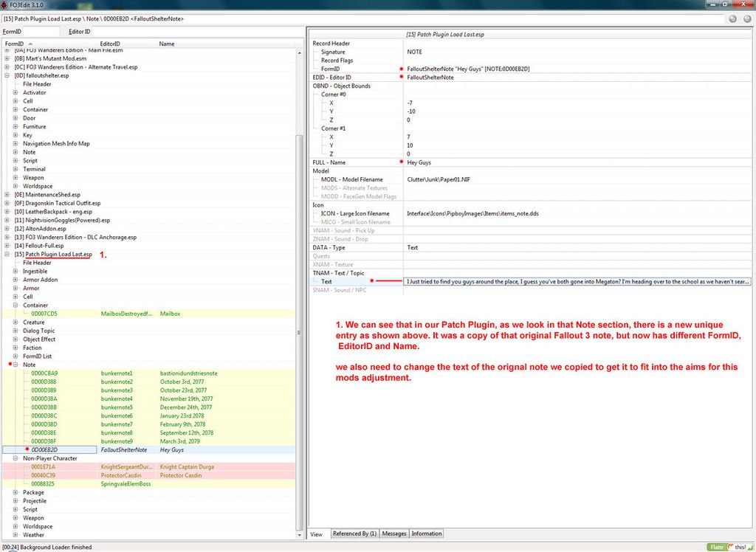Screen dimensions: 756x552
Task: Expand [10] LeatherBackpack - eng.esp
Action: point(7,212)
